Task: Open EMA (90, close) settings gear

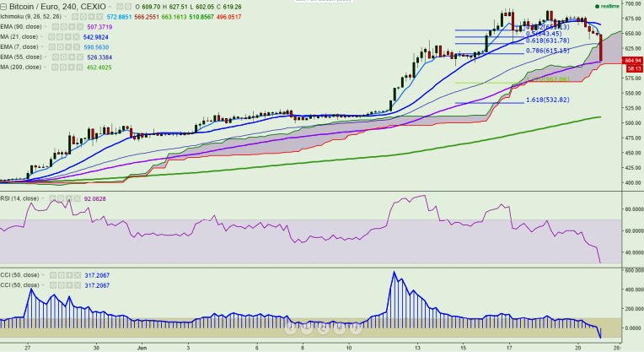Action: pos(64,27)
